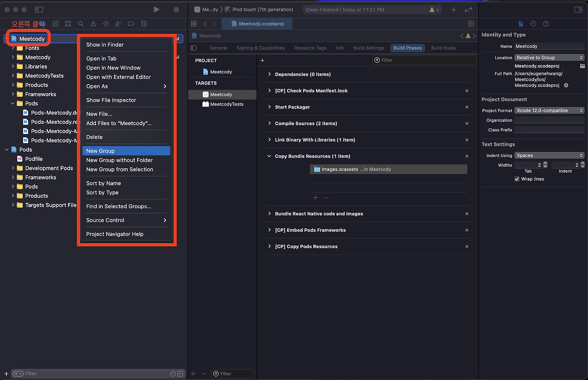Toggle the navigator sidebar visibility
The image size is (588, 380).
[x=39, y=10]
